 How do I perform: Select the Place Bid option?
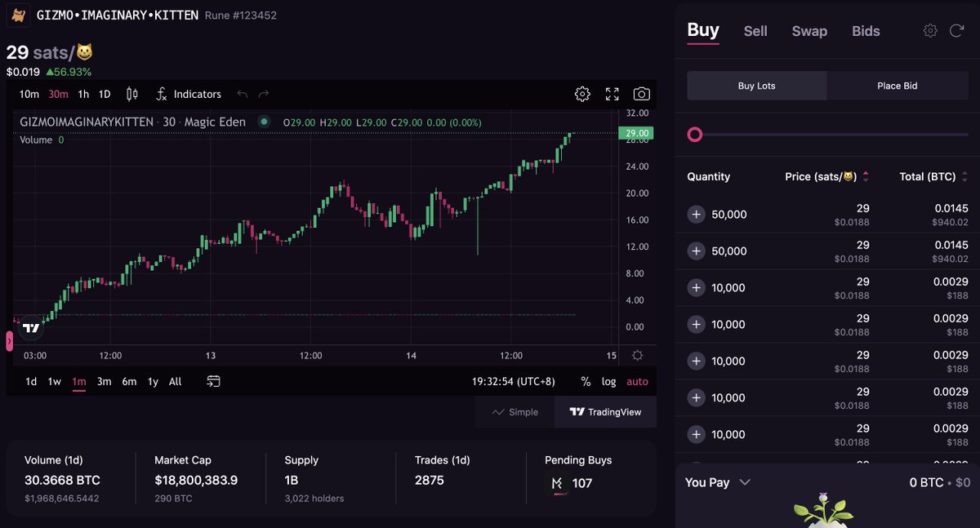tap(898, 86)
